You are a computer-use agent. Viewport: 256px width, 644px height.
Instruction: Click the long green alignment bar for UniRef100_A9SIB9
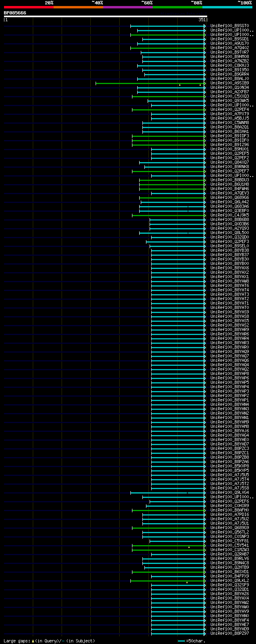click(150, 83)
